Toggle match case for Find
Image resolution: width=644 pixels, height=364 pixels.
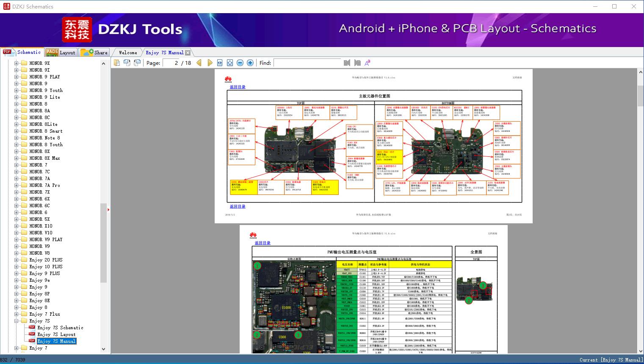[368, 63]
